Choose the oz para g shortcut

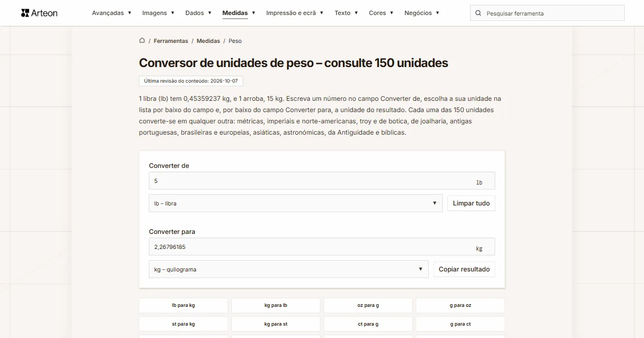click(368, 305)
